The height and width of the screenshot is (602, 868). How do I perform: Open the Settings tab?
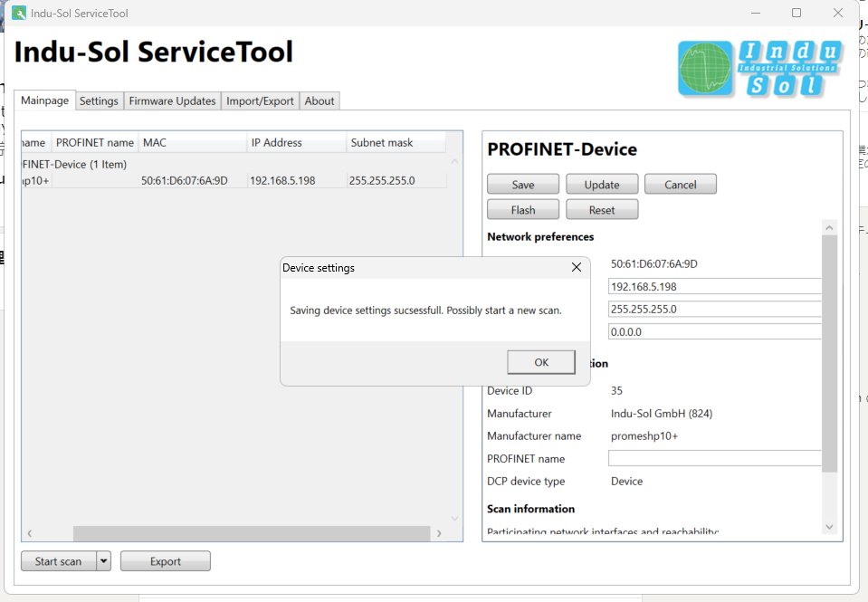(x=99, y=100)
